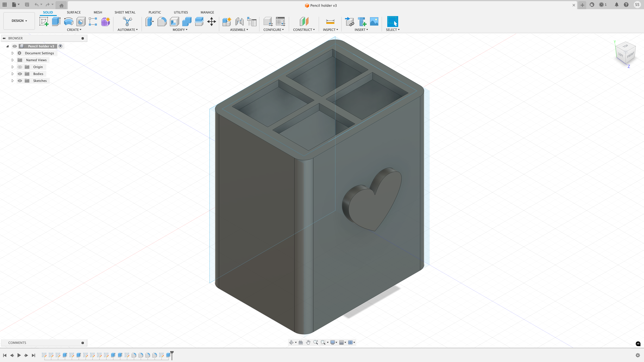Click the Move/Copy arrows icon

point(211,22)
